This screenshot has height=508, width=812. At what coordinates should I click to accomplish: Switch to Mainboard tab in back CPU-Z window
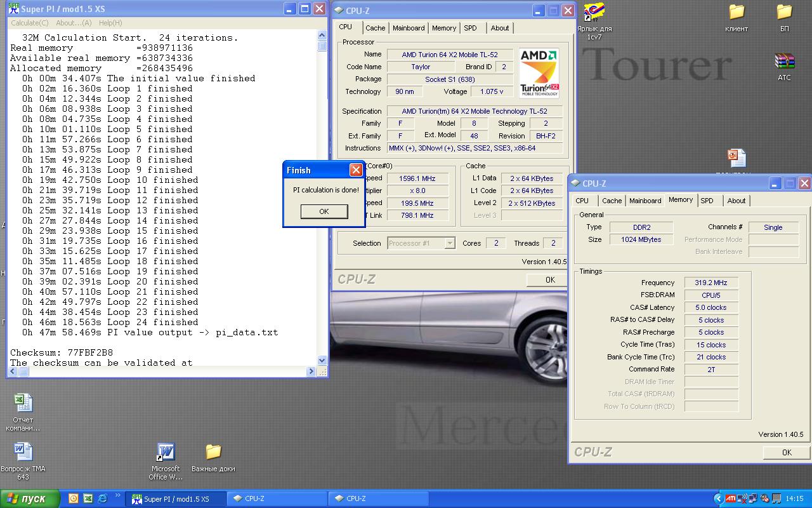coord(409,28)
